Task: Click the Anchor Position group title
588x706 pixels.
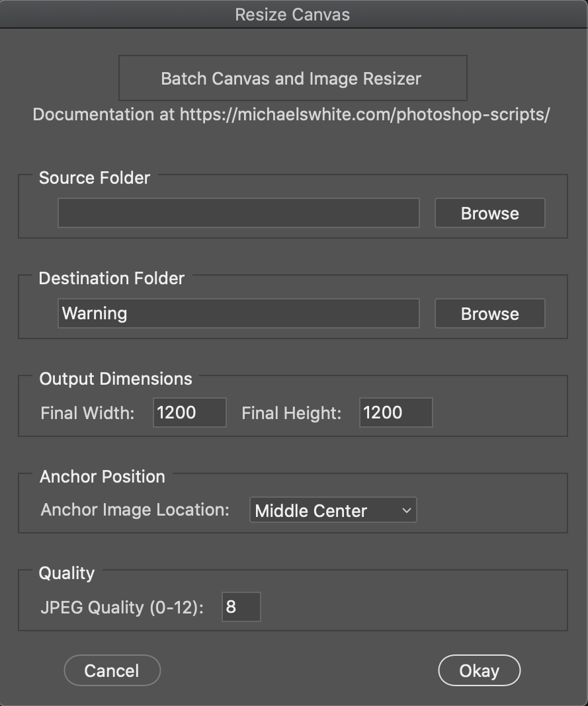Action: [103, 477]
